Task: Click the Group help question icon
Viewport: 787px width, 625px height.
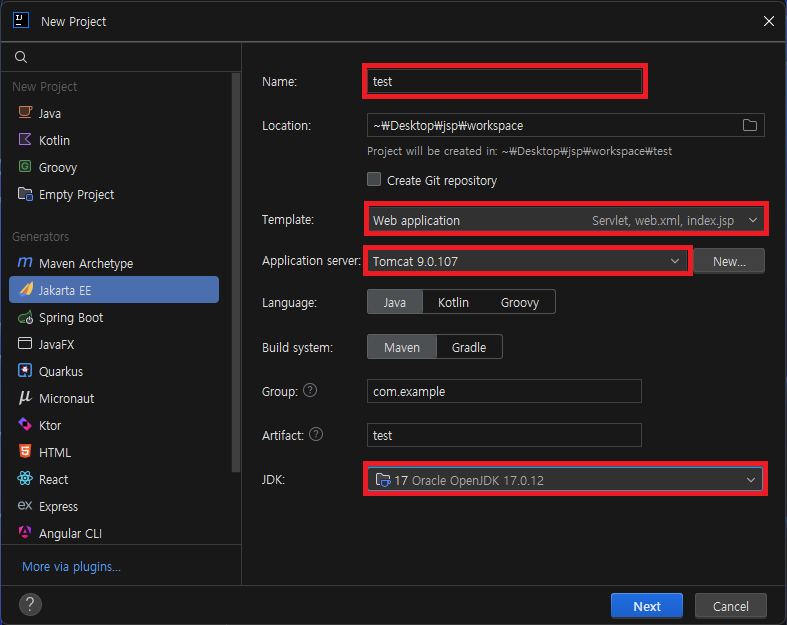Action: coord(310,391)
